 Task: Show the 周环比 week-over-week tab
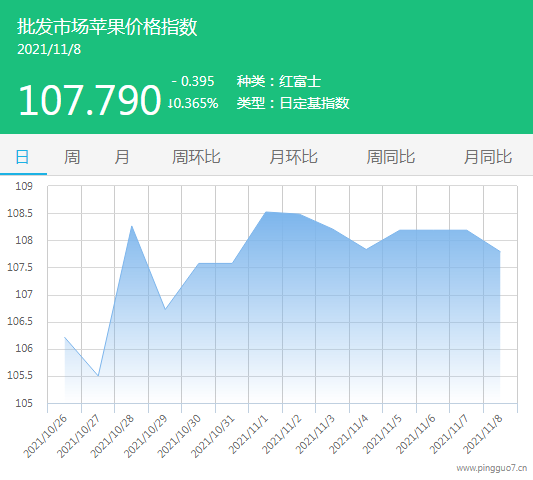click(196, 157)
